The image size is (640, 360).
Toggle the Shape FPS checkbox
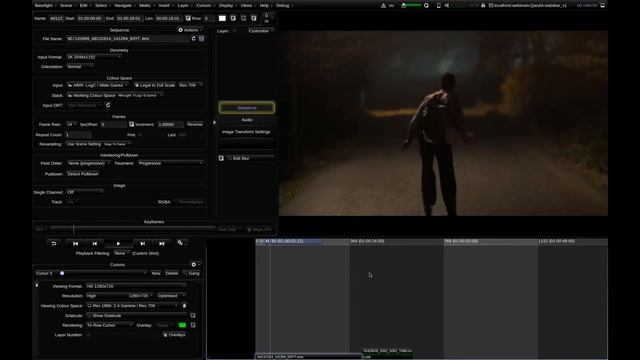[249, 229]
